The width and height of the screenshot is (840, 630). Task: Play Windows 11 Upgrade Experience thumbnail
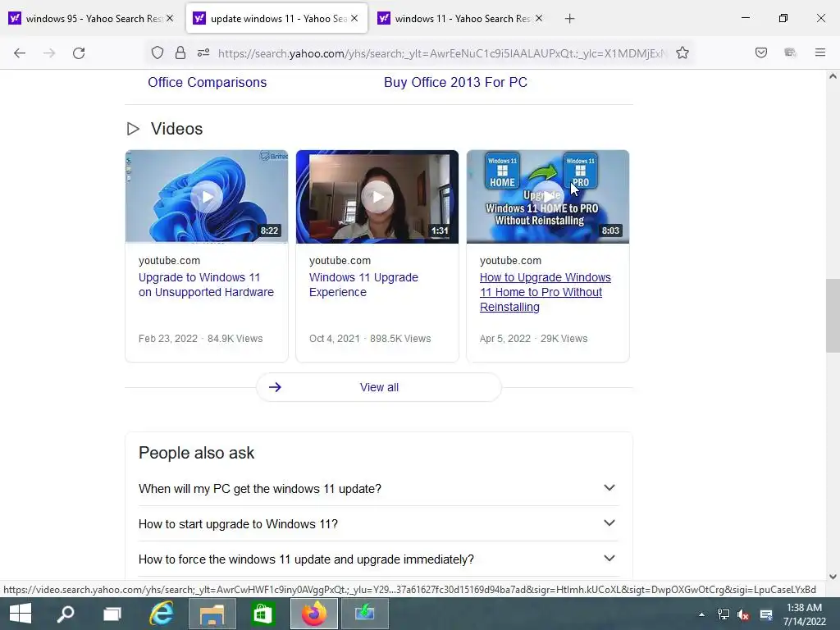click(377, 197)
